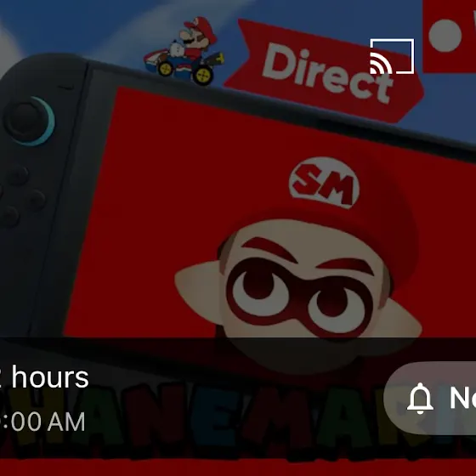Click the minus button on the Joy-Con
The height and width of the screenshot is (476, 476).
click(x=65, y=88)
